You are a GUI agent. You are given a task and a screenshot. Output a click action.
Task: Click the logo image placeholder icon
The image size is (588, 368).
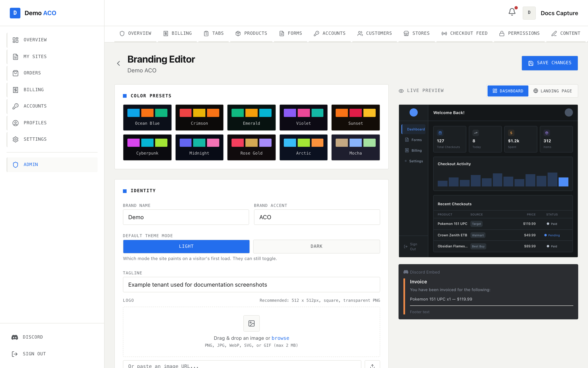pyautogui.click(x=252, y=323)
